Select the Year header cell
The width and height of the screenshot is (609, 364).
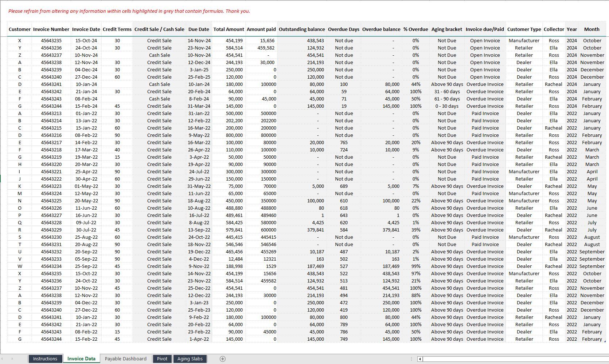[x=572, y=29]
